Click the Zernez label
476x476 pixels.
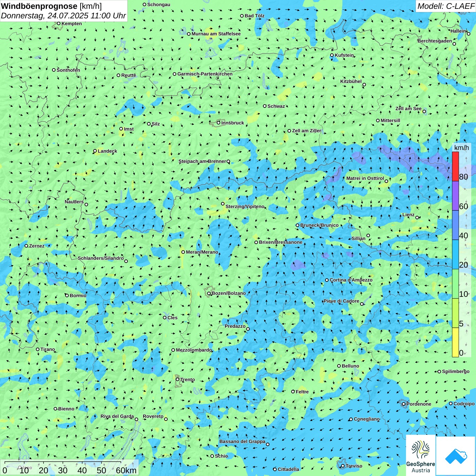point(37,246)
